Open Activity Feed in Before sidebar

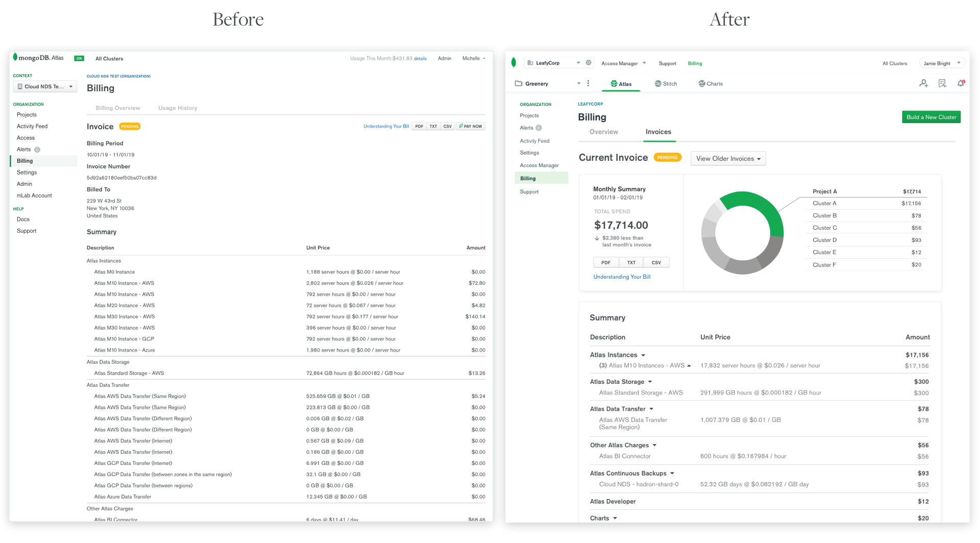point(32,126)
